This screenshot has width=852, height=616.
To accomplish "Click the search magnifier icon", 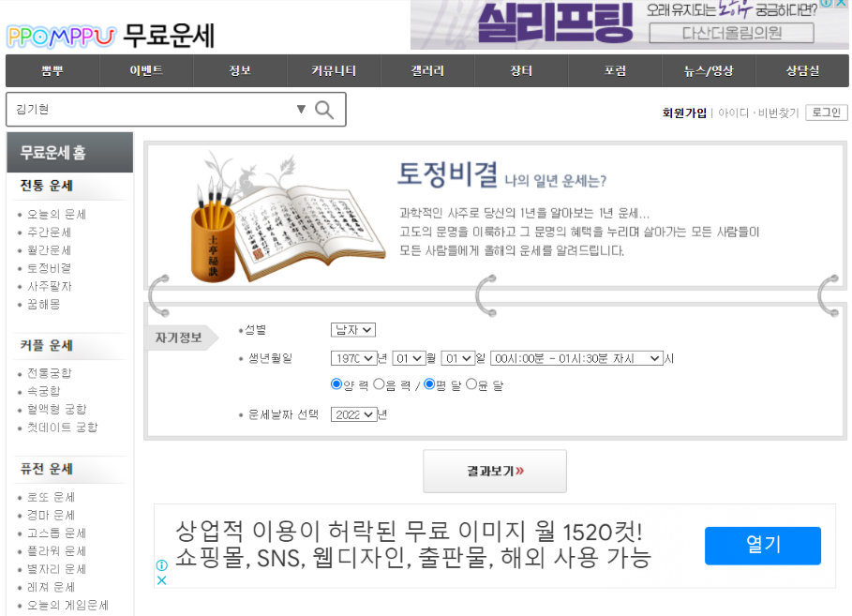I will (x=324, y=110).
